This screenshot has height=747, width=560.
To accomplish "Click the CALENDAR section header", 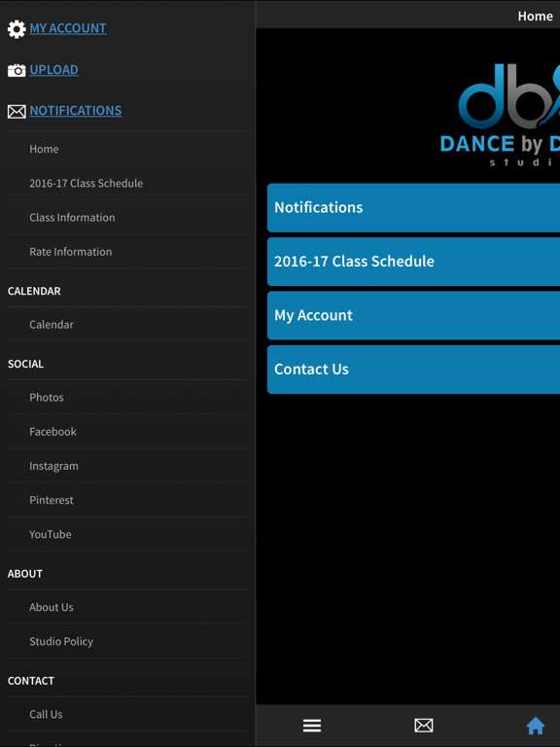I will pyautogui.click(x=34, y=291).
